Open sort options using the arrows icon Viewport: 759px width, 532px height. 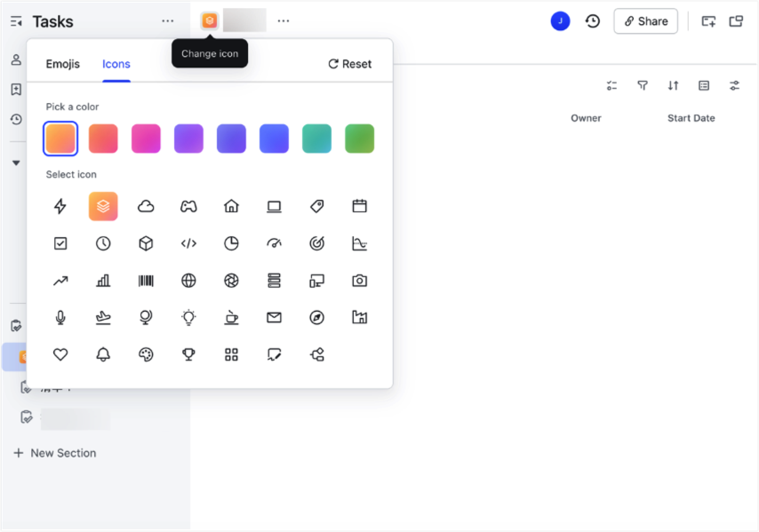tap(673, 85)
